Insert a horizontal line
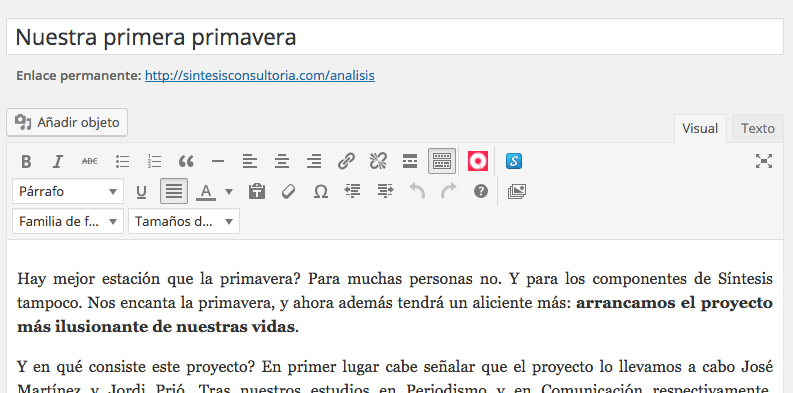The width and height of the screenshot is (793, 393). click(217, 161)
